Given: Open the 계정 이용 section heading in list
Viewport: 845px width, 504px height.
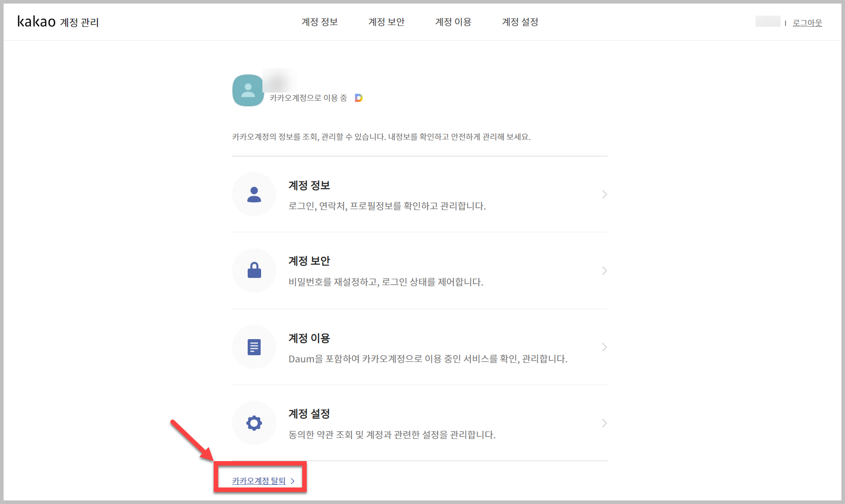Looking at the screenshot, I should click(309, 338).
